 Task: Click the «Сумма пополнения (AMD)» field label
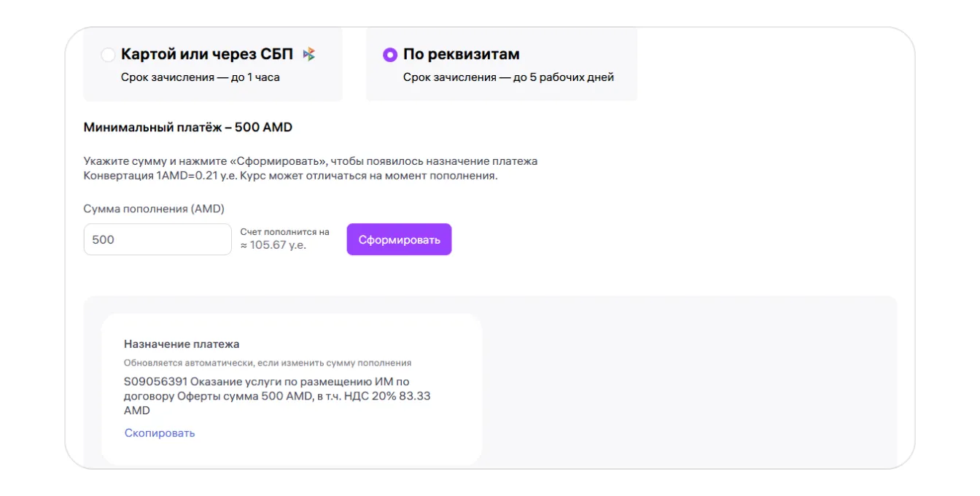point(154,209)
